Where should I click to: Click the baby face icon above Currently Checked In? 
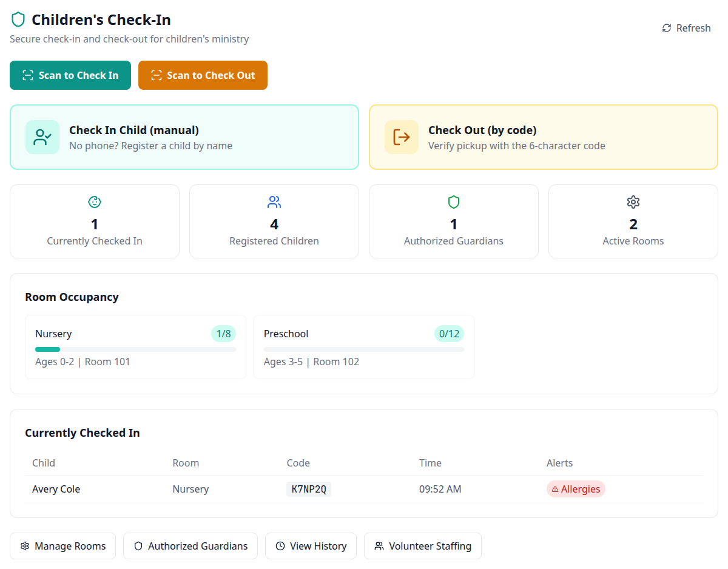[95, 202]
